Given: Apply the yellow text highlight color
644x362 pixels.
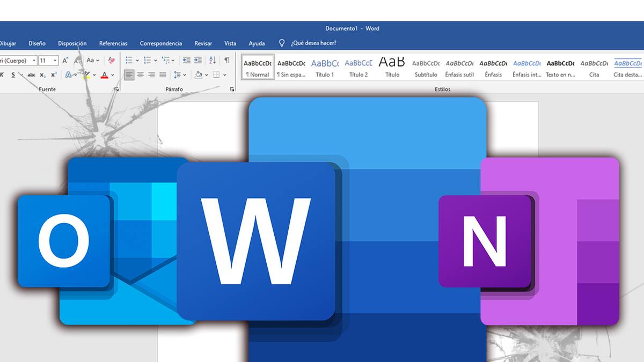Looking at the screenshot, I should point(86,75).
